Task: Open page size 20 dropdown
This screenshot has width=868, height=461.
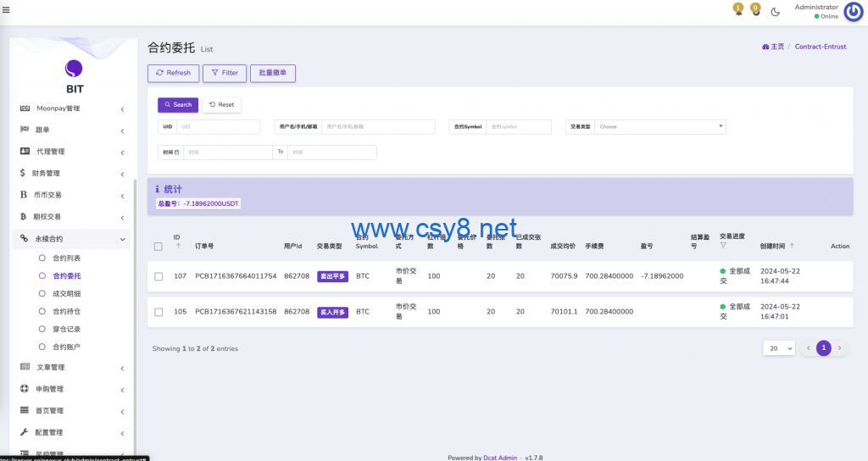Action: point(779,348)
